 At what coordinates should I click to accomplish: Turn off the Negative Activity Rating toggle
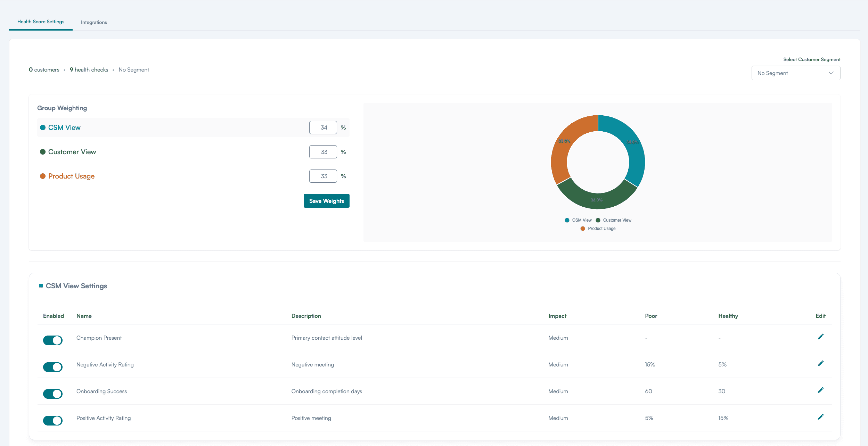point(53,367)
